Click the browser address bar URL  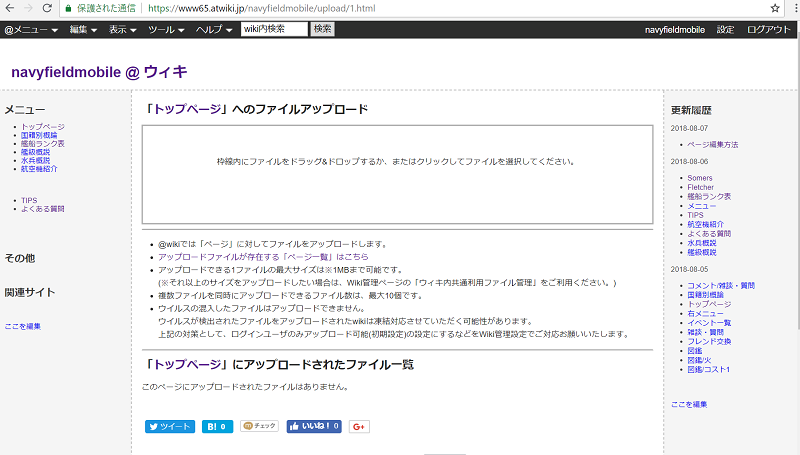point(261,8)
